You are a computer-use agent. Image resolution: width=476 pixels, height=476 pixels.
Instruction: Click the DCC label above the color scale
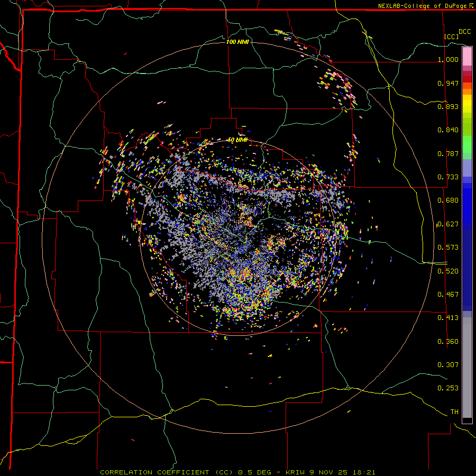[x=464, y=32]
